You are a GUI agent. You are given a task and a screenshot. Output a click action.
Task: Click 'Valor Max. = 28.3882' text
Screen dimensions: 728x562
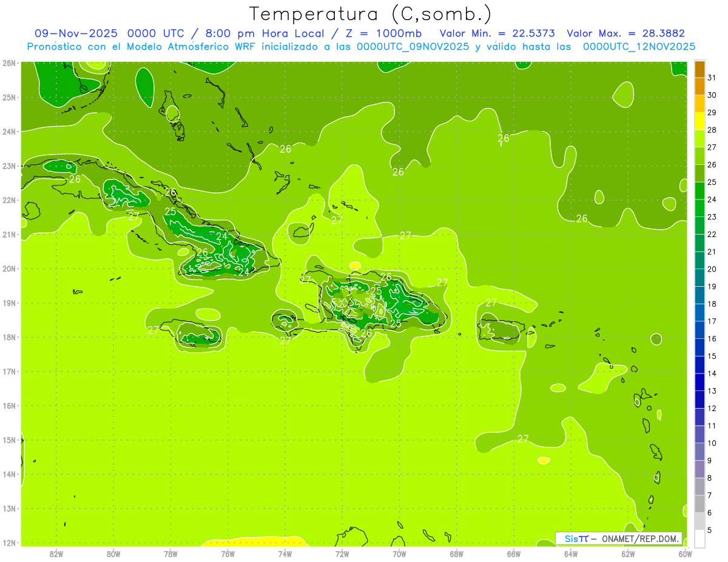pyautogui.click(x=625, y=33)
